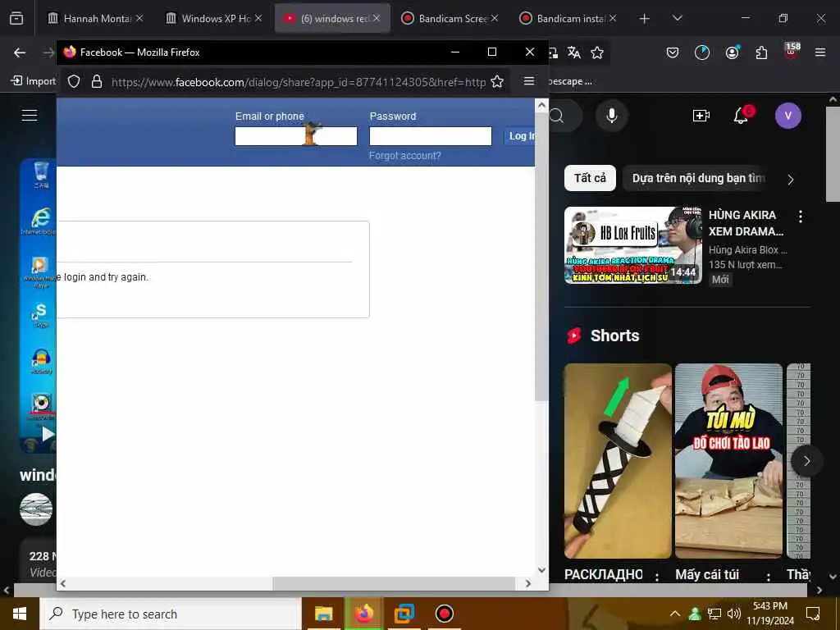Viewport: 840px width, 630px height.
Task: Close the Hannah Montana tab
Action: coord(139,18)
